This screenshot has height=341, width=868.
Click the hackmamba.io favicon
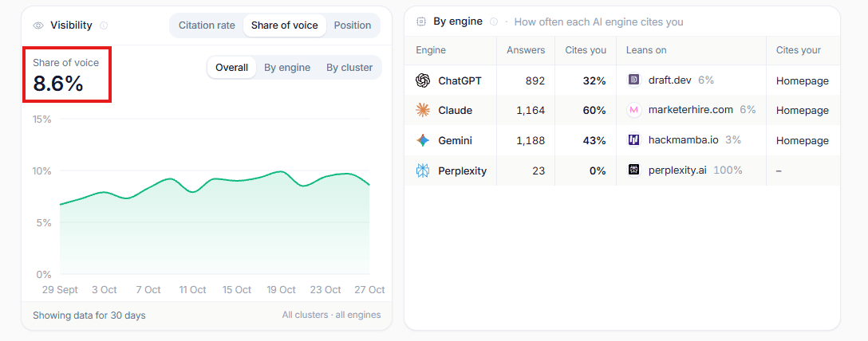[x=633, y=140]
